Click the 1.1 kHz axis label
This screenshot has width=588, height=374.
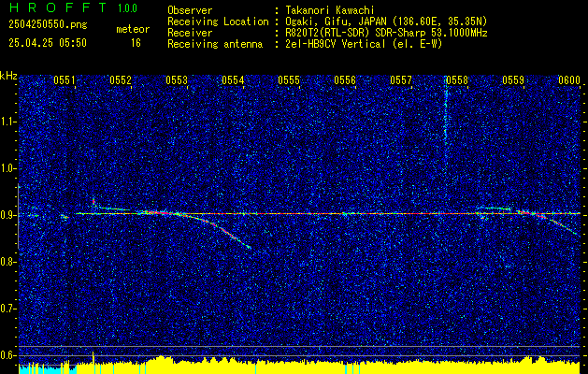(7, 122)
